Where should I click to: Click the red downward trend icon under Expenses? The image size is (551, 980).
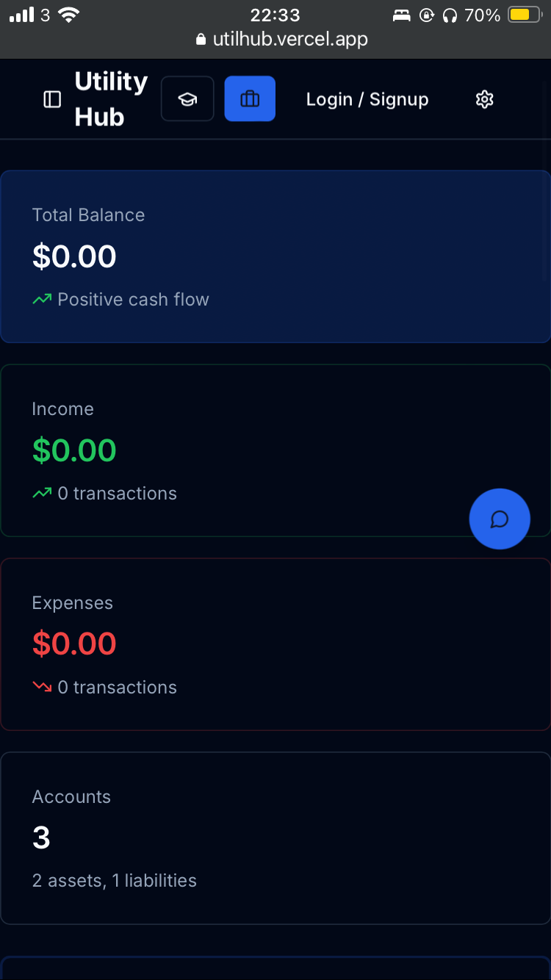coord(42,687)
